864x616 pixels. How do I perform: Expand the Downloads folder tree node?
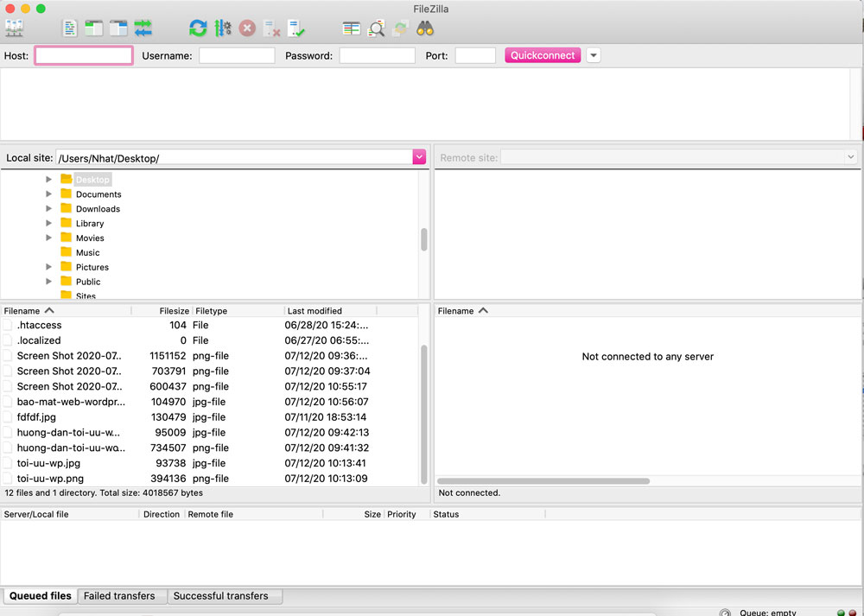(48, 208)
